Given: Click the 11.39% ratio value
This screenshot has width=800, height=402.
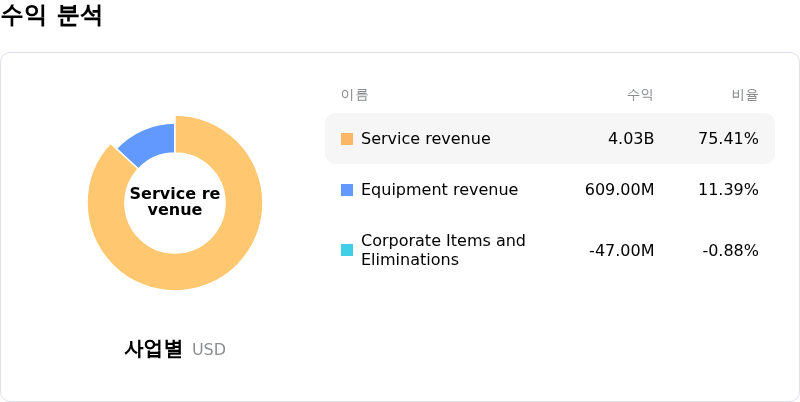Looking at the screenshot, I should 728,190.
